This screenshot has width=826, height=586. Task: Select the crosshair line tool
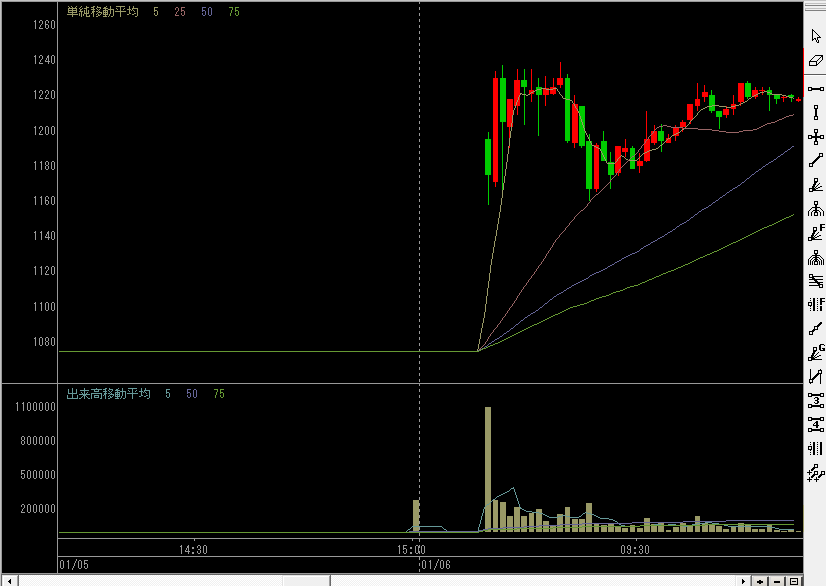tap(815, 137)
